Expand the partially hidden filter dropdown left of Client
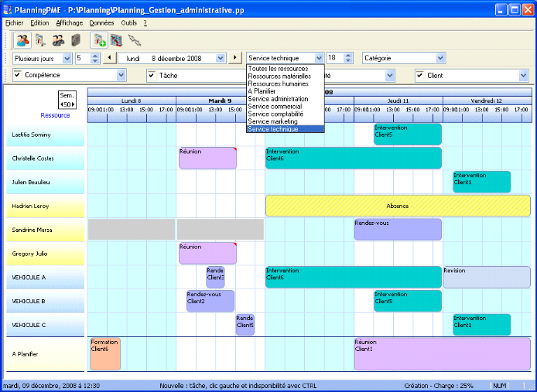The image size is (537, 392). click(x=390, y=75)
